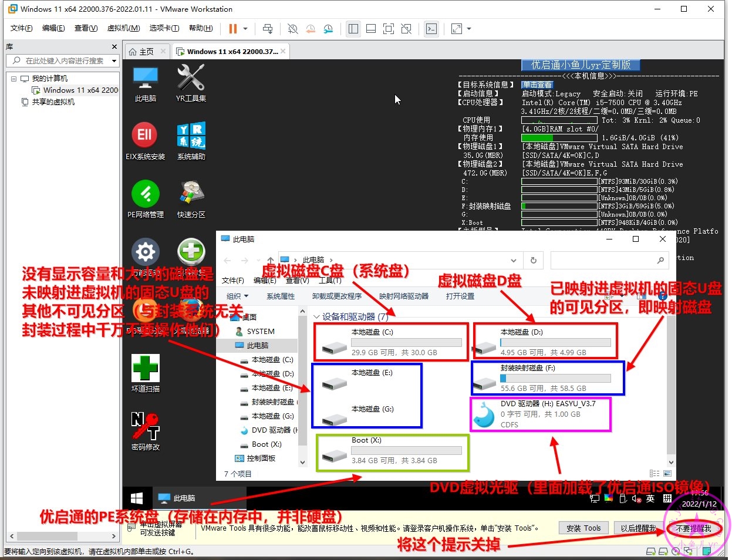Open the 组织 dropdown in Explorer
The image size is (732, 560).
pos(238,296)
